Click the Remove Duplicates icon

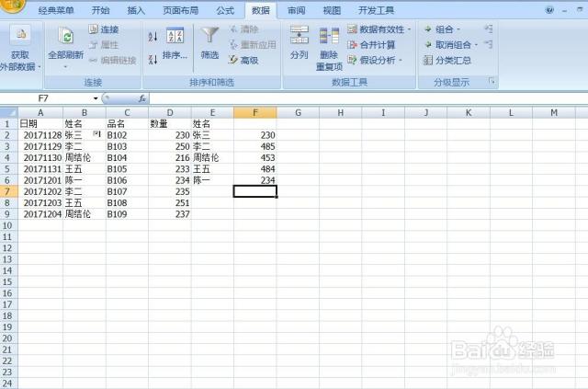329,37
